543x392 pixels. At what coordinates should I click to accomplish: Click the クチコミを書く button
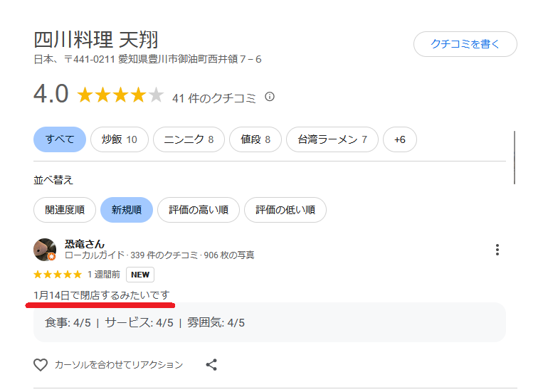point(465,44)
